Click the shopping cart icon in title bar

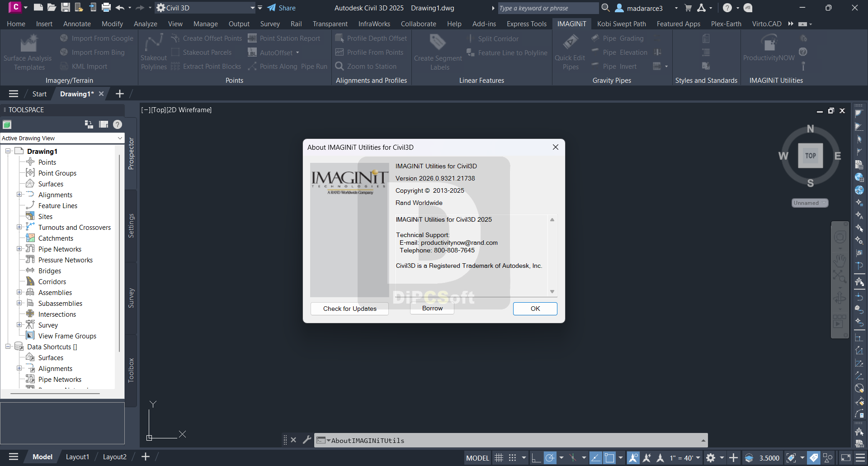pyautogui.click(x=688, y=8)
